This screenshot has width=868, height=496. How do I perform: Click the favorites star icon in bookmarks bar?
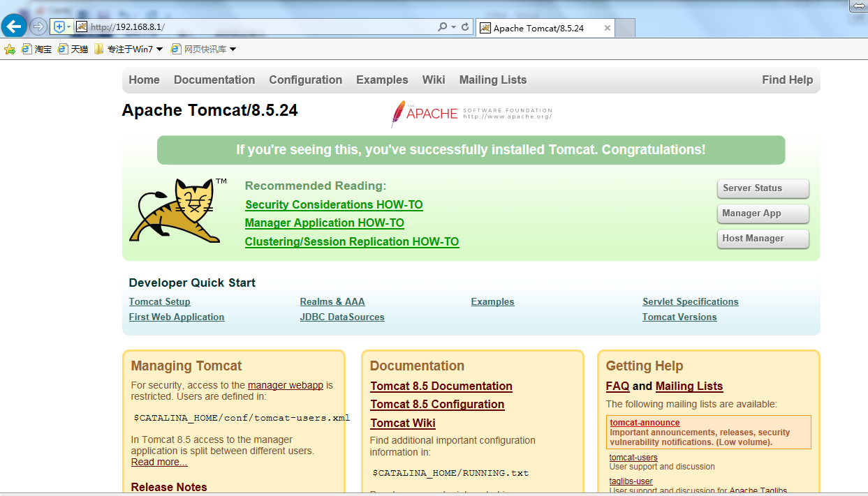[10, 49]
